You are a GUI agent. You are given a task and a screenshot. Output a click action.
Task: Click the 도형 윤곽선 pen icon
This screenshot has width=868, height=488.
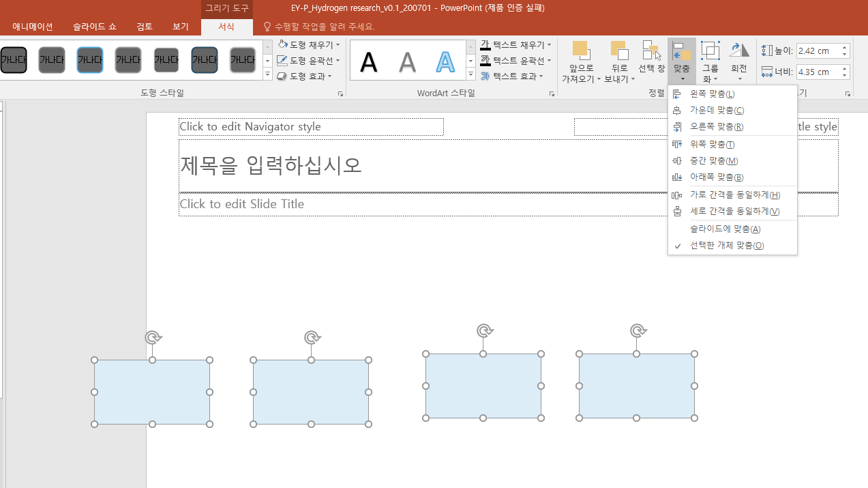282,60
